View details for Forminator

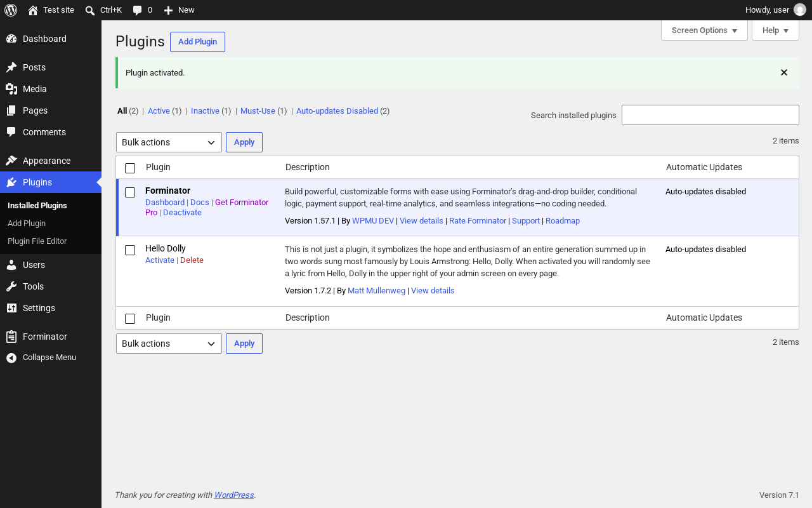(x=421, y=221)
